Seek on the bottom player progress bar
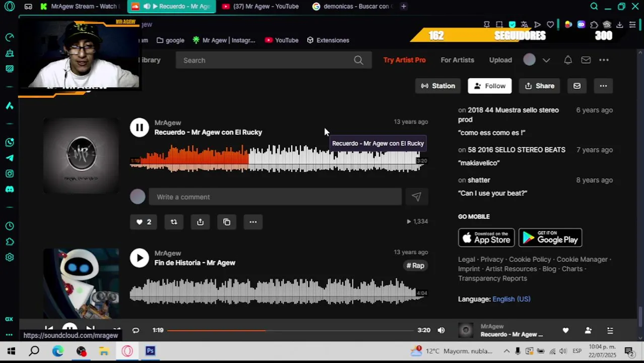 290,330
